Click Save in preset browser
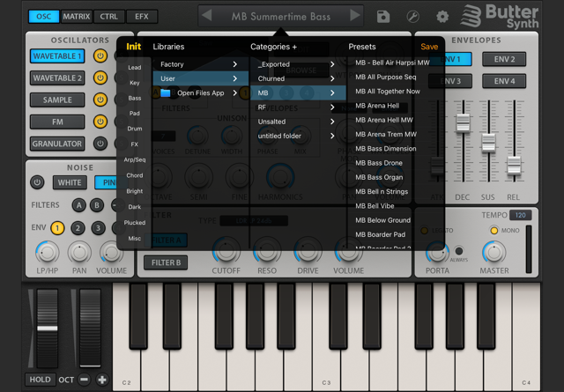The width and height of the screenshot is (564, 392). click(429, 47)
